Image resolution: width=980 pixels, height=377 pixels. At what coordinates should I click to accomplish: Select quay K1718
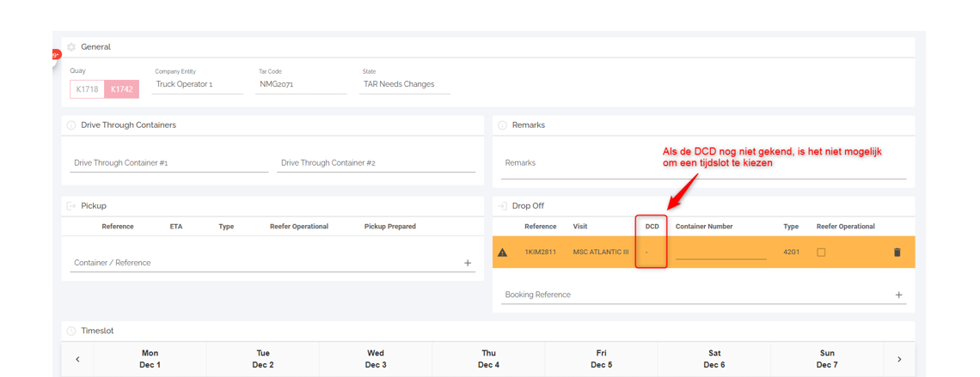(87, 89)
